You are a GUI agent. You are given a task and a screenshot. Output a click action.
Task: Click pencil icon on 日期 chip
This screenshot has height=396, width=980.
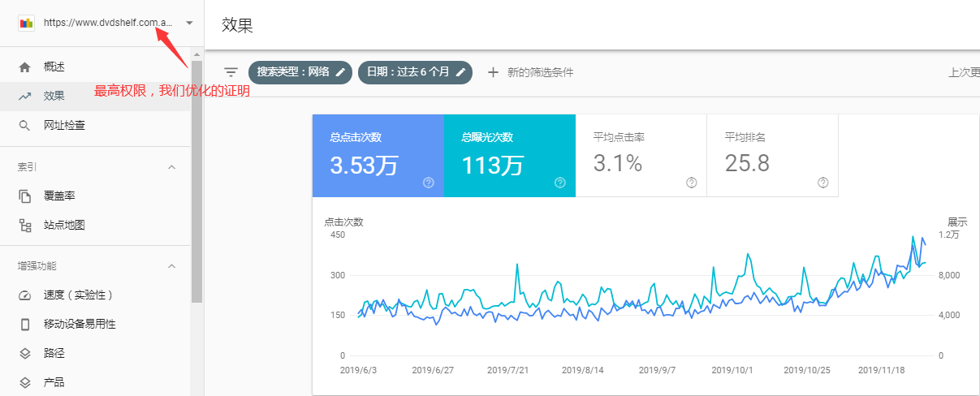click(x=460, y=72)
